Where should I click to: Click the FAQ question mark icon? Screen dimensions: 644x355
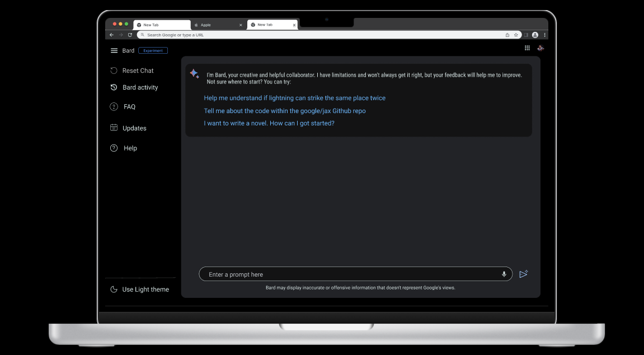[114, 106]
